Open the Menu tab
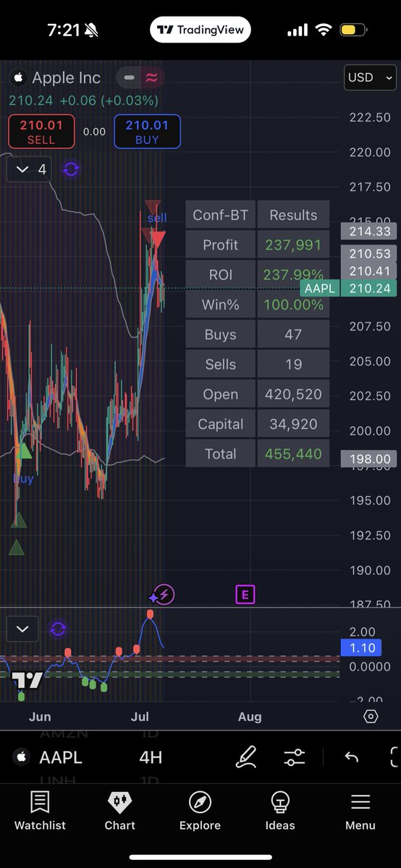The height and width of the screenshot is (868, 401). [x=360, y=811]
